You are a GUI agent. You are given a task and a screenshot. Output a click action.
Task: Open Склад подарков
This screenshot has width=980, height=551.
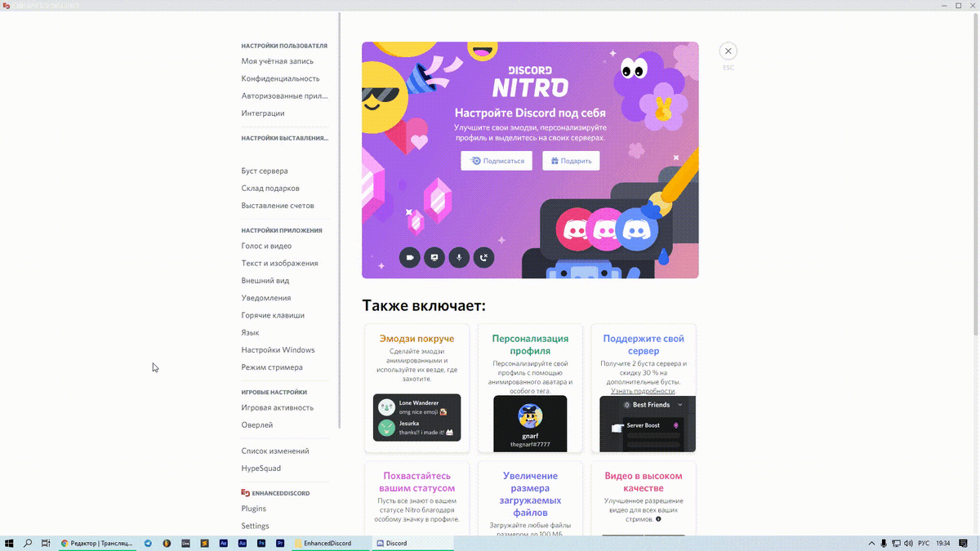click(270, 189)
